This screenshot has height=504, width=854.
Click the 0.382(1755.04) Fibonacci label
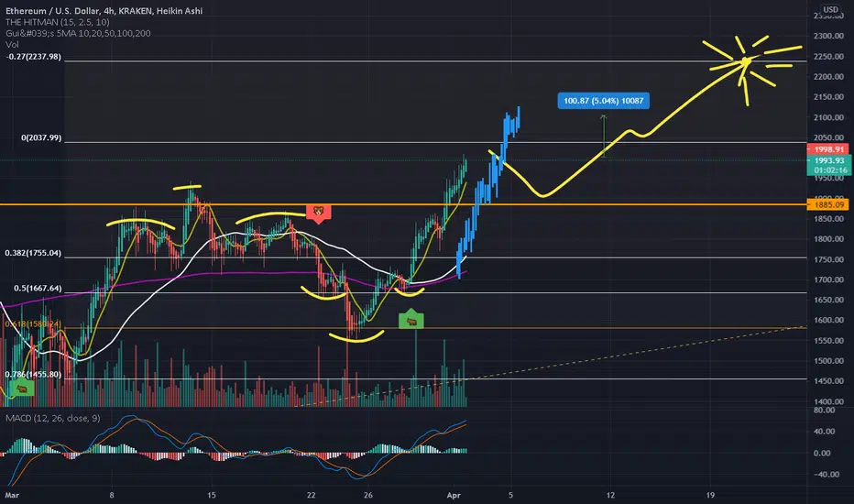(33, 253)
